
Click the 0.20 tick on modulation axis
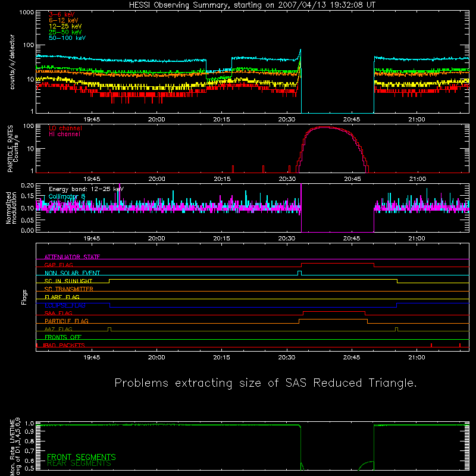[x=27, y=185]
